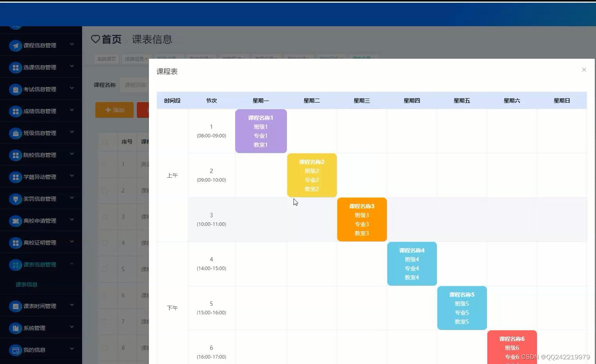Click the 离校申请管理 sidebar icon

(15, 221)
